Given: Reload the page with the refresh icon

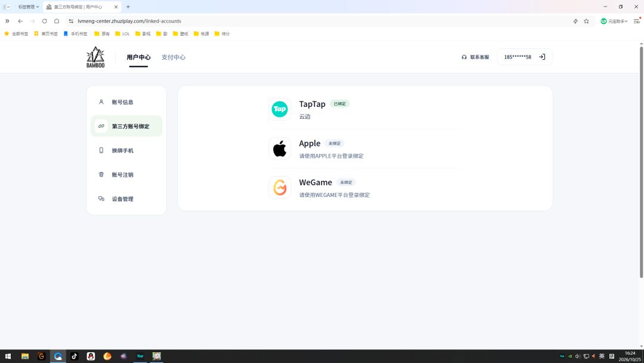Looking at the screenshot, I should (x=44, y=21).
